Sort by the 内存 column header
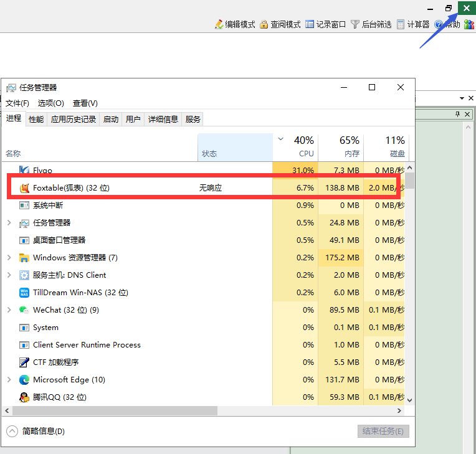 [x=341, y=148]
